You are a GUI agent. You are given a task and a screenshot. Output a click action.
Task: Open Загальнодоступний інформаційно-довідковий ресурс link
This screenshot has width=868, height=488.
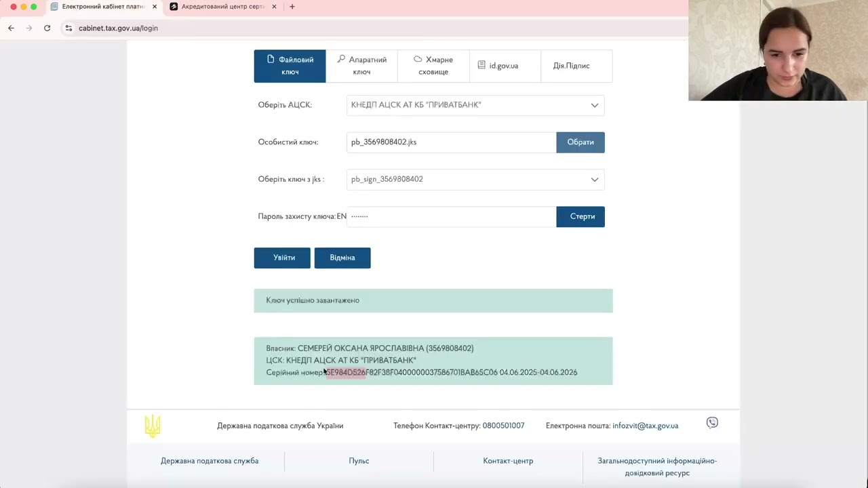pyautogui.click(x=657, y=467)
